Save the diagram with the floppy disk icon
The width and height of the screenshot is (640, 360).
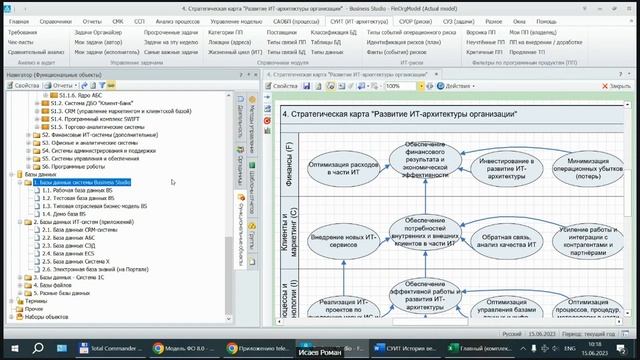coord(307,86)
